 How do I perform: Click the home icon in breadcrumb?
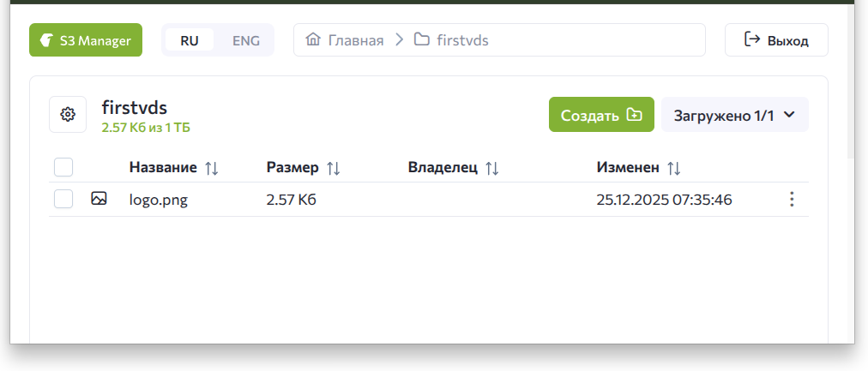313,39
